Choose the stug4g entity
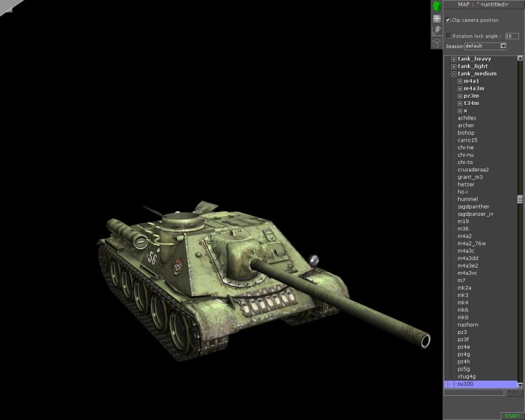The width and height of the screenshot is (525, 420). pos(467,376)
